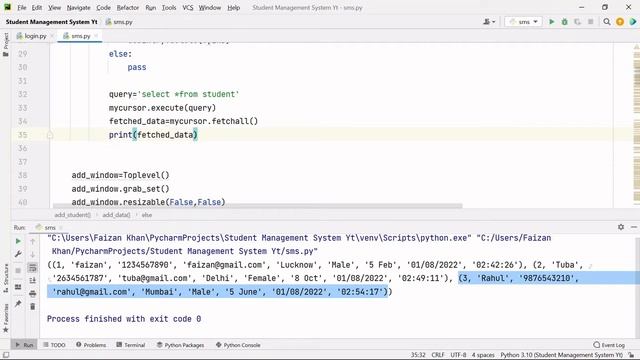Open the Run menu
This screenshot has height=360, width=640.
click(151, 7)
